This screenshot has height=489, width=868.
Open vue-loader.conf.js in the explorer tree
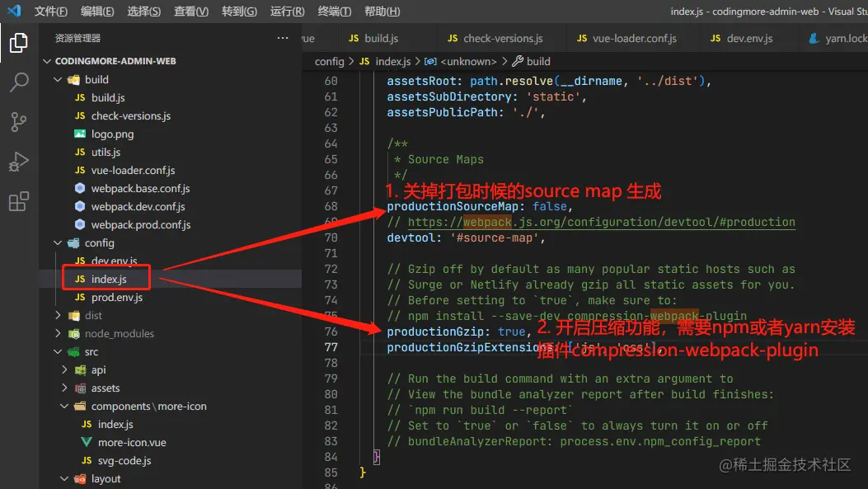134,170
